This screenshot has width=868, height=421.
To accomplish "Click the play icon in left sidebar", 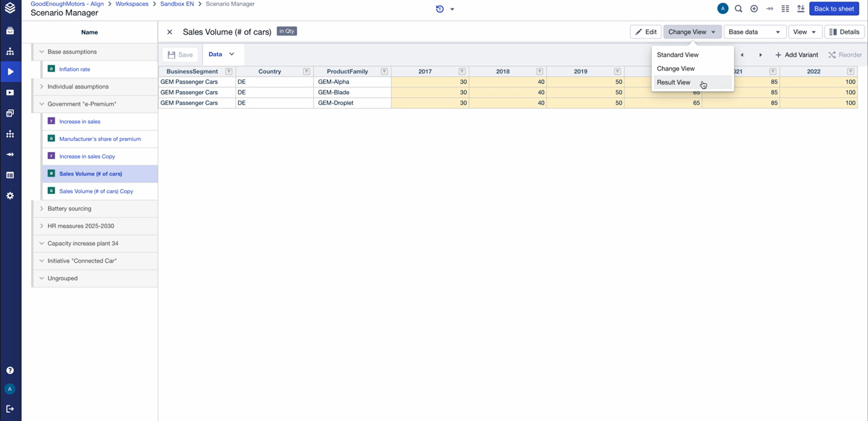I will (x=10, y=72).
